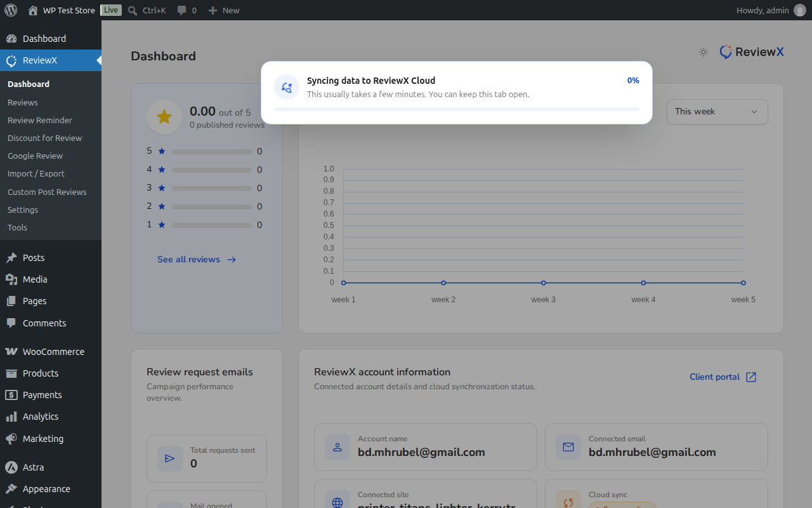Open WooCommerce menu
This screenshot has width=812, height=508.
[51, 352]
